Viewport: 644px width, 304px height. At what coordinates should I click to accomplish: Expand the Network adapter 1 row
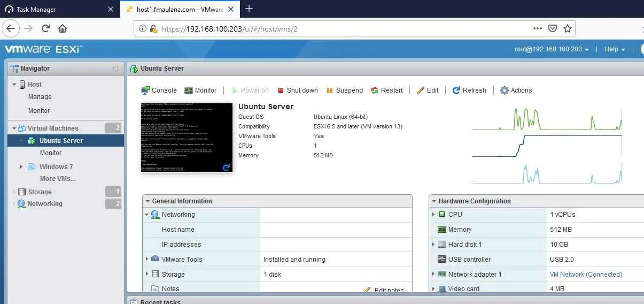pos(433,275)
